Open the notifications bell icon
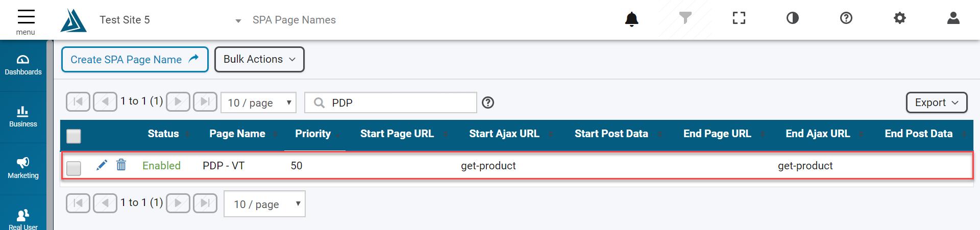Image resolution: width=980 pixels, height=230 pixels. click(631, 19)
